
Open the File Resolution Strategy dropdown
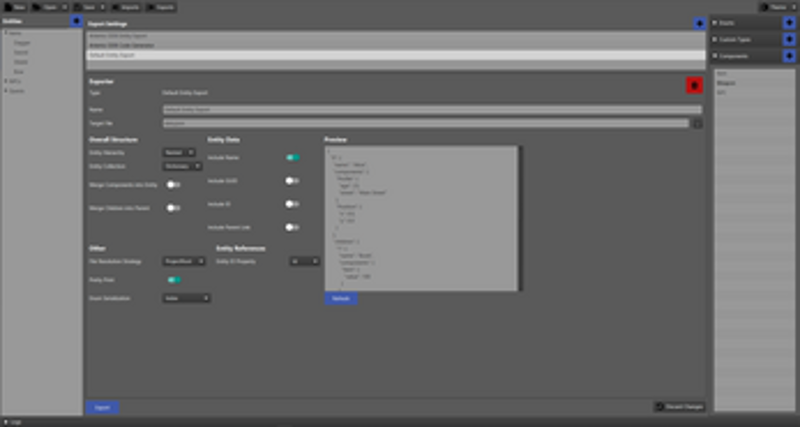(184, 261)
